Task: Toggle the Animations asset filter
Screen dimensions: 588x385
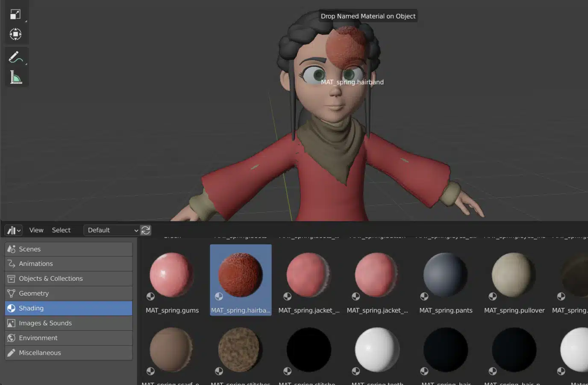Action: click(x=68, y=264)
